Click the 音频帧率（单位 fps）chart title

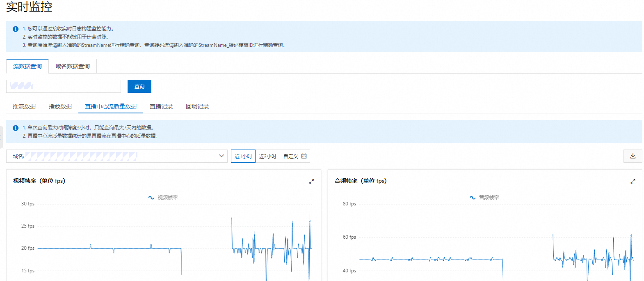361,181
